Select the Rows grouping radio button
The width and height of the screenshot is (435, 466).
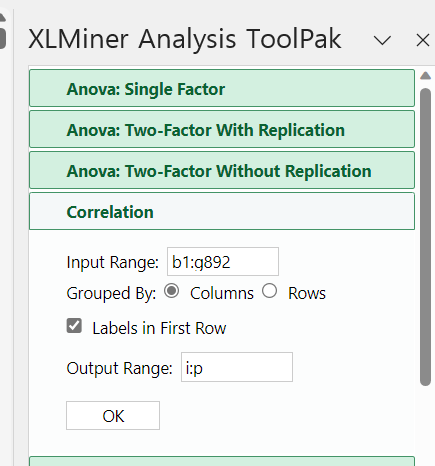[269, 291]
